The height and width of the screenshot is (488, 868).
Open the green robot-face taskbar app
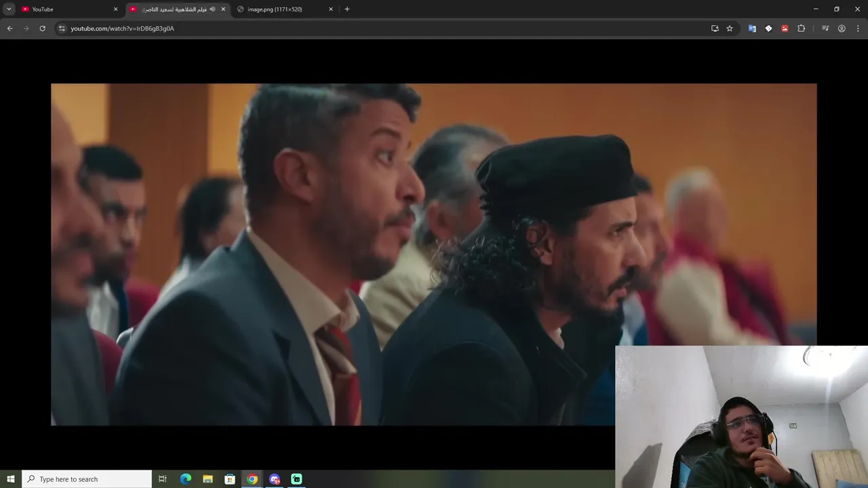coord(296,479)
